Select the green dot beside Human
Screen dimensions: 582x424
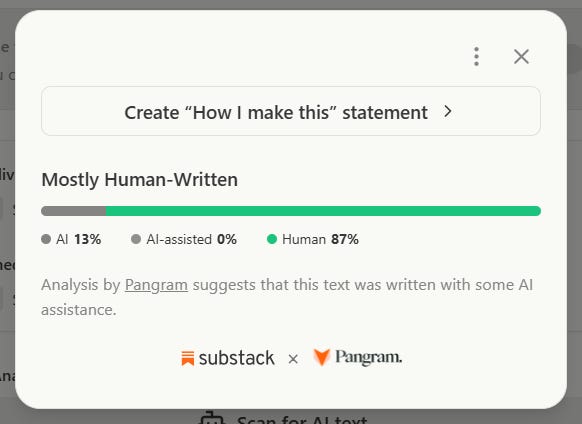click(x=272, y=239)
